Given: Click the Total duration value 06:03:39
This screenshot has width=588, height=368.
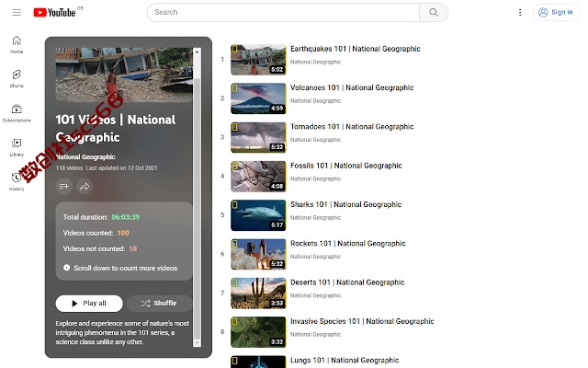Looking at the screenshot, I should 126,217.
